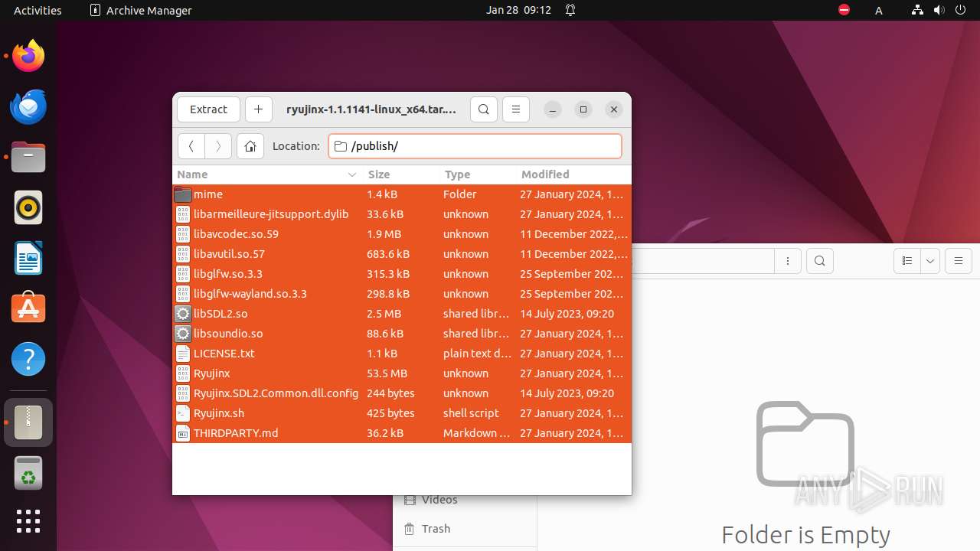Screen dimensions: 980x551
Task: Launch LibreOffice Writer from the dock
Action: [x=28, y=258]
